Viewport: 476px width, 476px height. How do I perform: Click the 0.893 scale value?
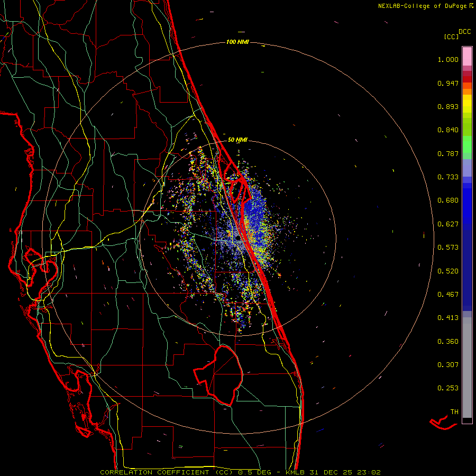pos(448,106)
